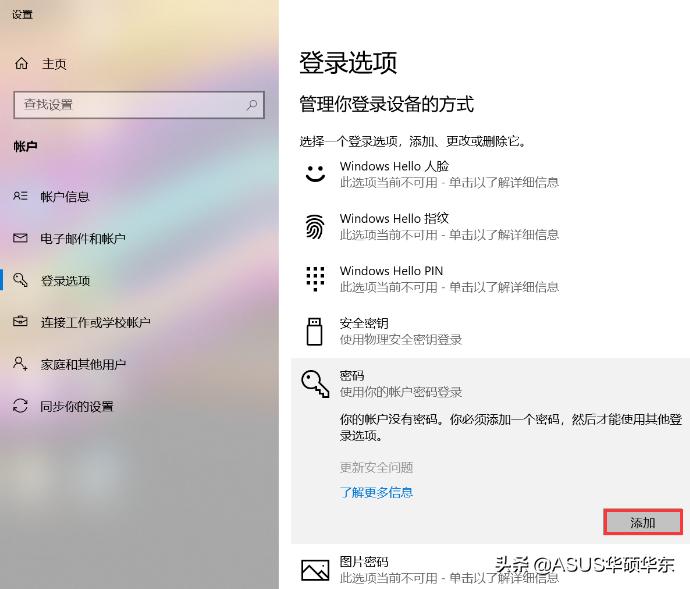Expand the Windows Hello PIN option
The width and height of the screenshot is (690, 589).
[x=490, y=279]
